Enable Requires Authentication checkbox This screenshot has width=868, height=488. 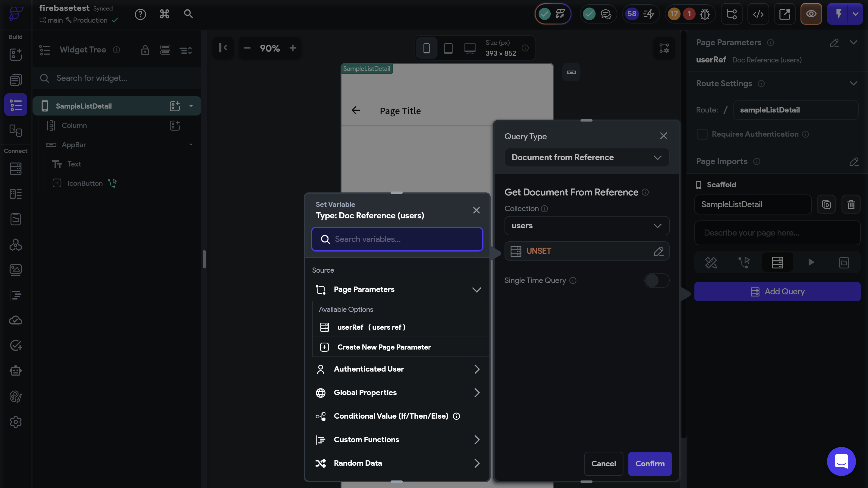click(x=702, y=134)
